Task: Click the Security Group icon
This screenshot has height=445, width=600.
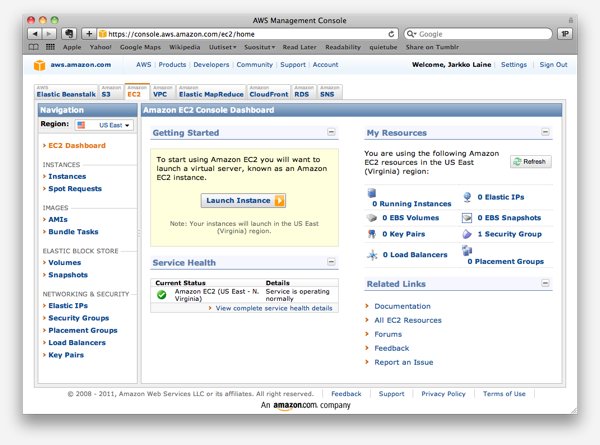Action: click(467, 234)
